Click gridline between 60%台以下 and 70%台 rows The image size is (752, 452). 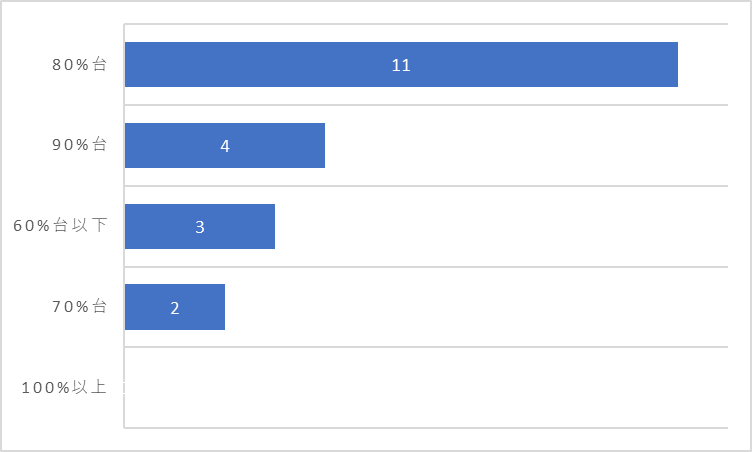tap(426, 267)
